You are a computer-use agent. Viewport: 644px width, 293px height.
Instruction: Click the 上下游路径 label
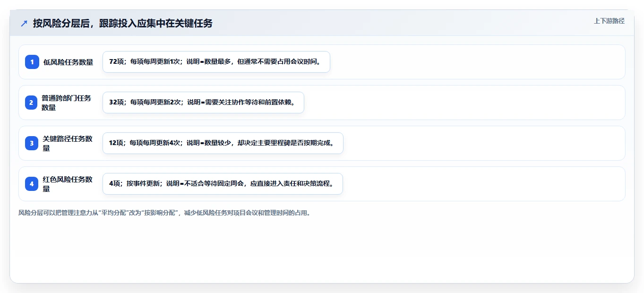click(x=609, y=21)
